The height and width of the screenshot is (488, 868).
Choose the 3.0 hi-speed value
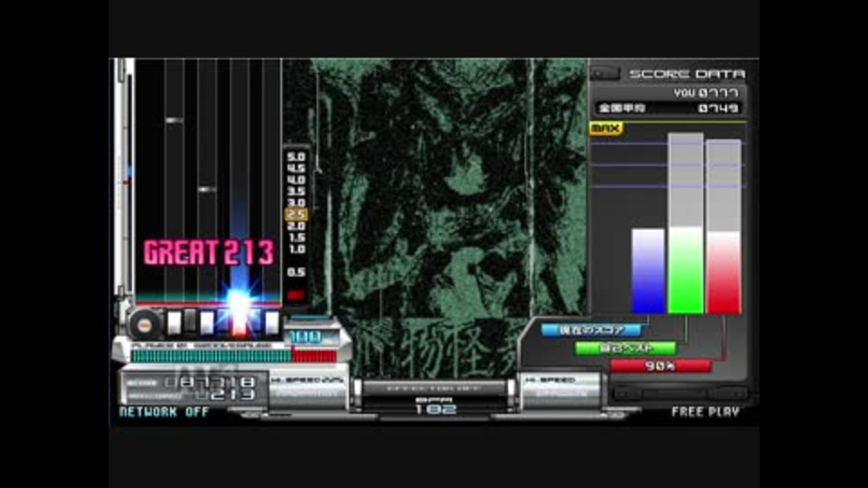[297, 203]
